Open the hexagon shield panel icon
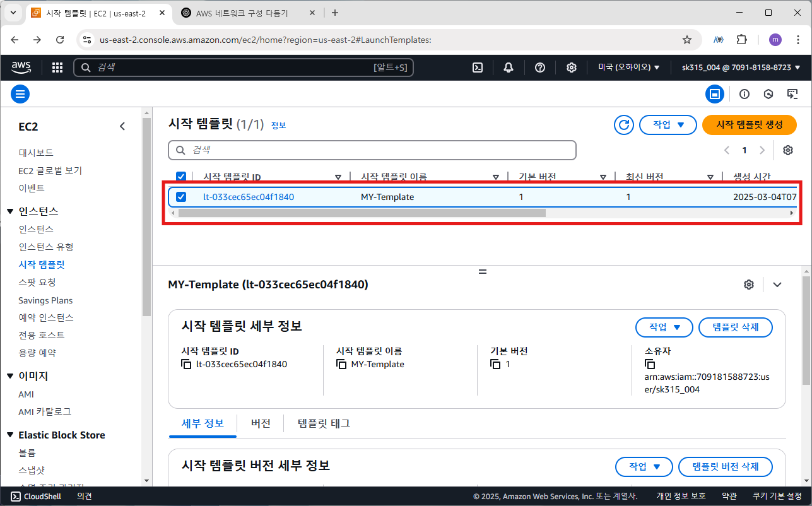 (768, 95)
